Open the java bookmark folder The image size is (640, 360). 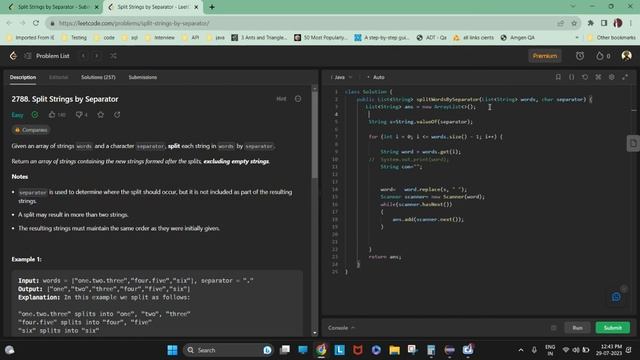(216, 38)
